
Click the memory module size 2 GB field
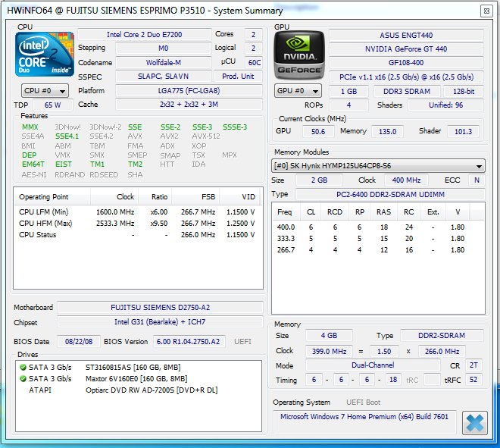pos(319,180)
